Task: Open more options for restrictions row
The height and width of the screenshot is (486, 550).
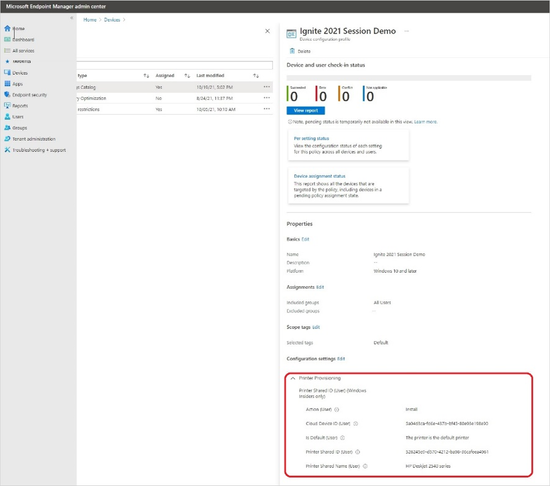Action: click(267, 109)
